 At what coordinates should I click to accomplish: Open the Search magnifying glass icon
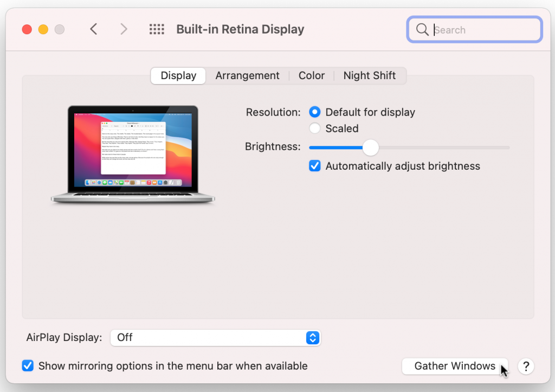pyautogui.click(x=422, y=30)
